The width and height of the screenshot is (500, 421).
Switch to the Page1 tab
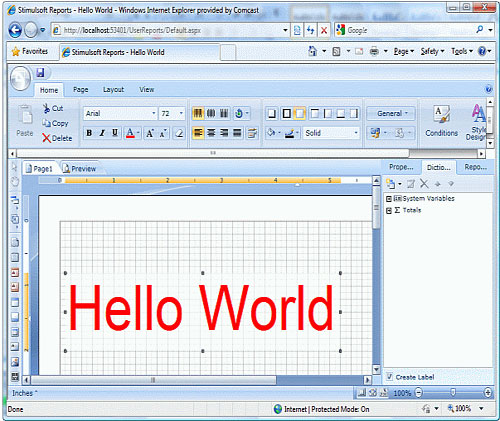(x=40, y=169)
